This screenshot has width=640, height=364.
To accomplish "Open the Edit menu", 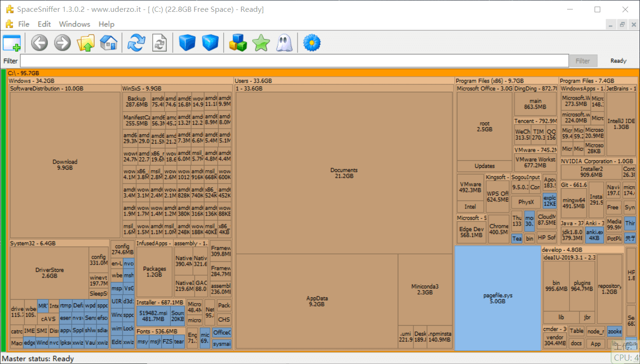I will pos(44,24).
